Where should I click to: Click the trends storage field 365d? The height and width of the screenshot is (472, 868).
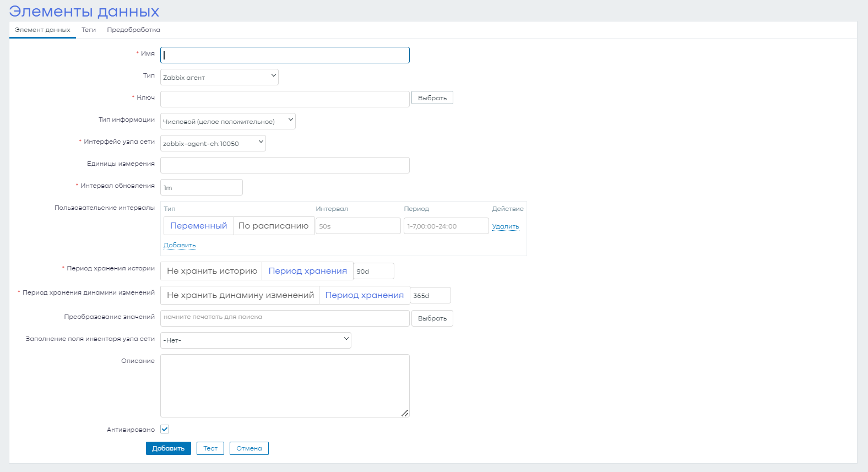(431, 295)
